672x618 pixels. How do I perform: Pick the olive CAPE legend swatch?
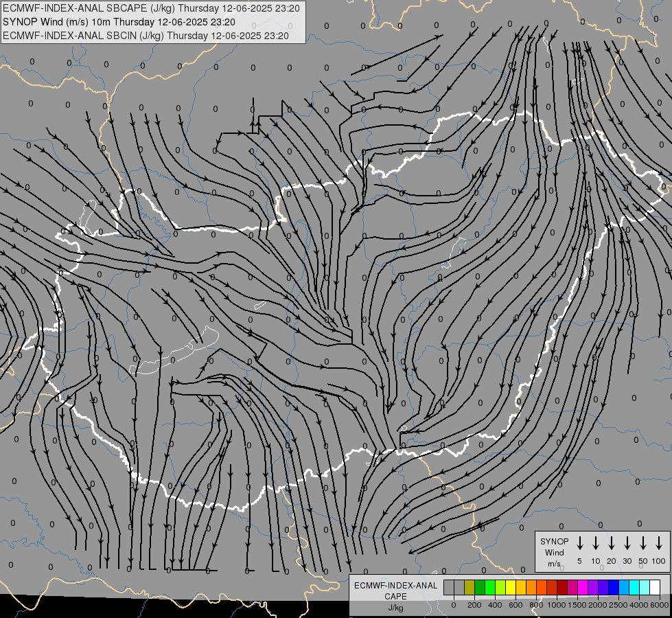pos(470,587)
